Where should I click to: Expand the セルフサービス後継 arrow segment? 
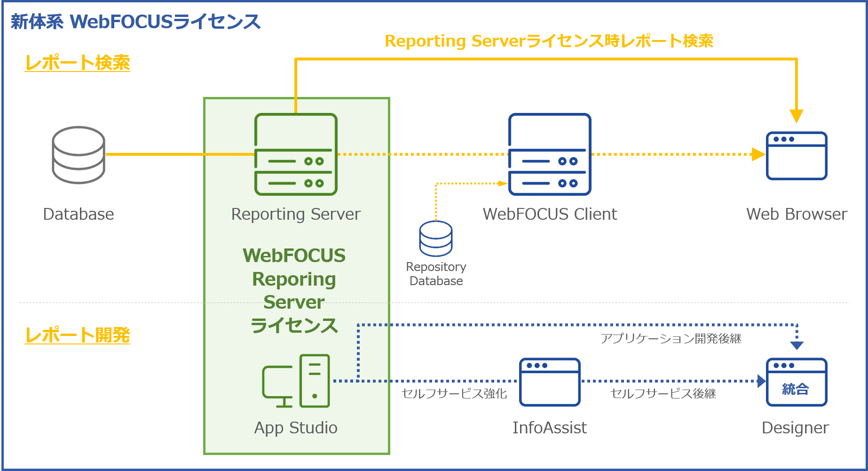(x=663, y=380)
